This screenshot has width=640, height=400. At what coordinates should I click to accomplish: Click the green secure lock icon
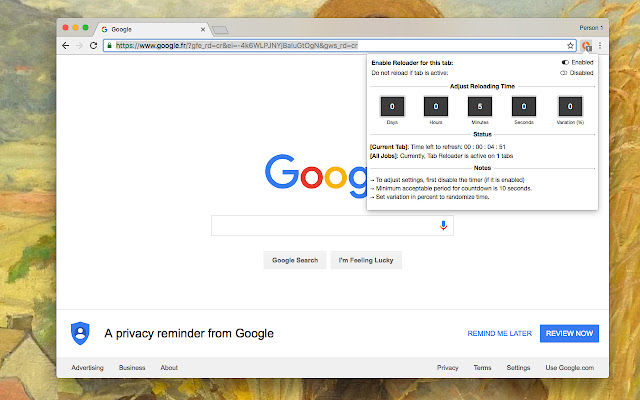point(109,46)
